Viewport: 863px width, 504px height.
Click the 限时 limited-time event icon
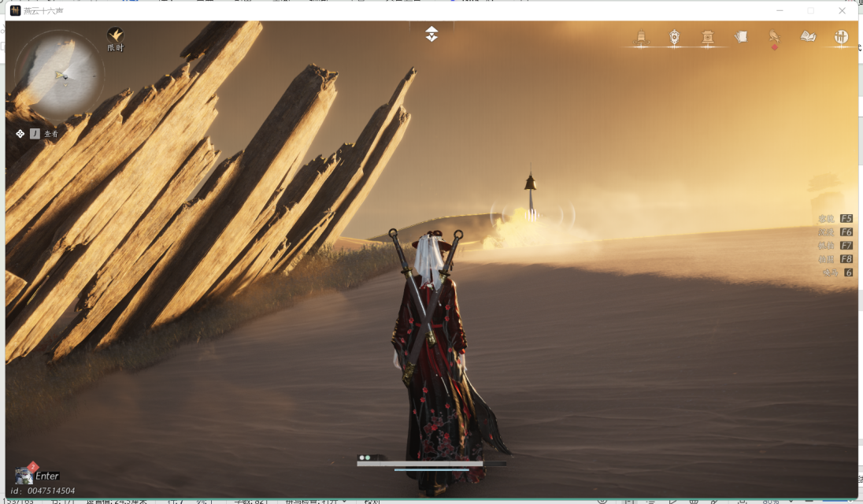pyautogui.click(x=116, y=36)
